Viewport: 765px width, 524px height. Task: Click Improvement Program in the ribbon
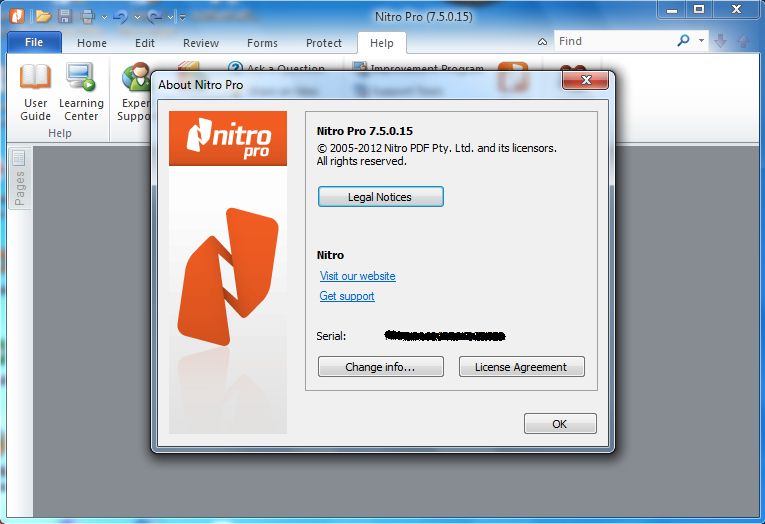419,68
